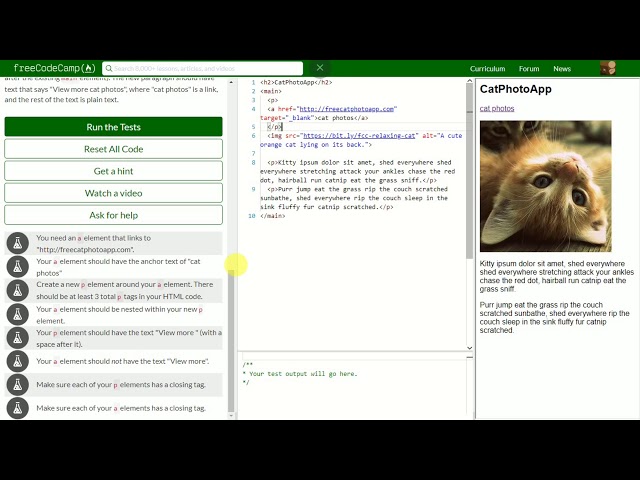Image resolution: width=640 pixels, height=480 pixels.
Task: Open the user profile avatar
Action: click(607, 68)
